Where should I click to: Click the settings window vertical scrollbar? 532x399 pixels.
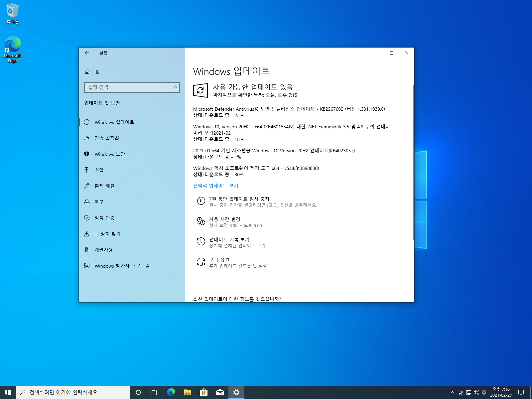tap(413, 162)
